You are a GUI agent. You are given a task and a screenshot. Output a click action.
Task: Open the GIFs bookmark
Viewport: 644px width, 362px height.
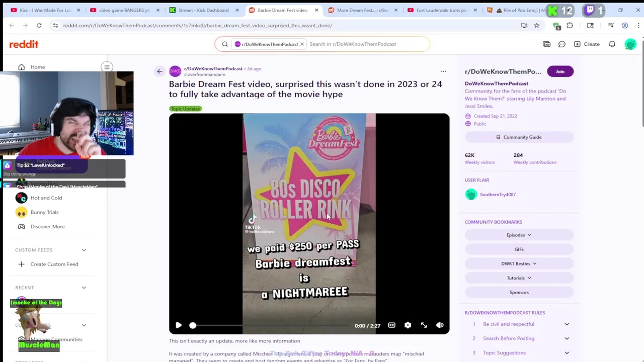pos(519,249)
